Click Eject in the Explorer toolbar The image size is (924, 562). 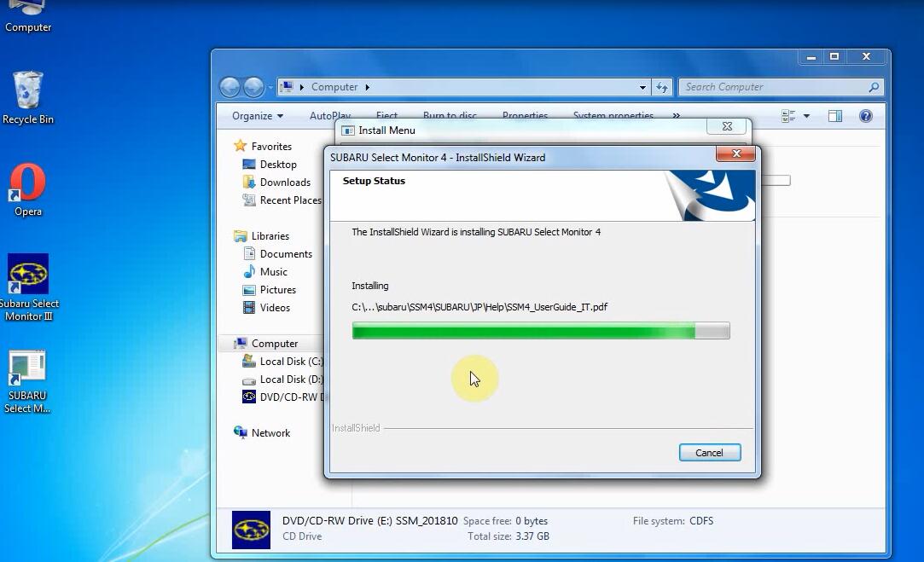pyautogui.click(x=386, y=115)
